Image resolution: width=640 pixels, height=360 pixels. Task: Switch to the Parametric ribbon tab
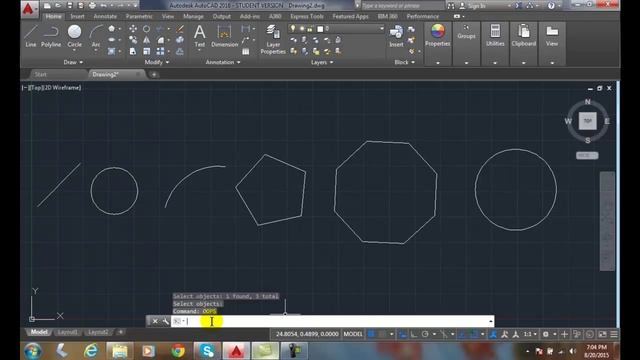click(139, 16)
